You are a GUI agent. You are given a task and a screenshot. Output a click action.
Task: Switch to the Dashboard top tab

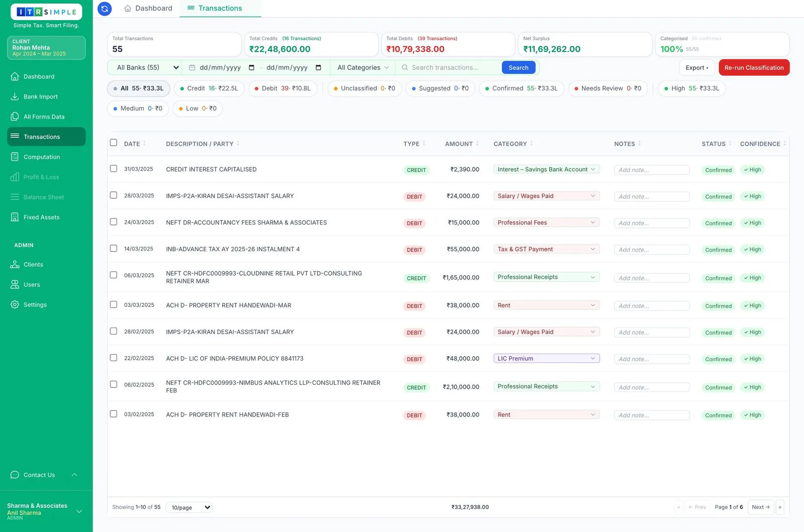pyautogui.click(x=148, y=9)
